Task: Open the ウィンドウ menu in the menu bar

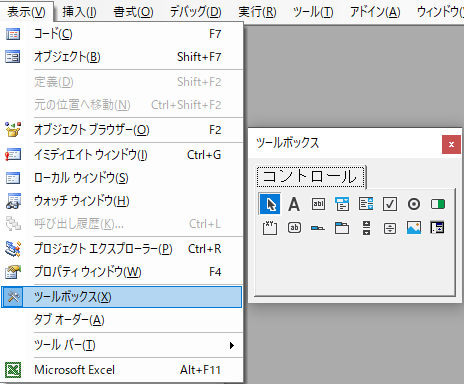Action: (439, 12)
